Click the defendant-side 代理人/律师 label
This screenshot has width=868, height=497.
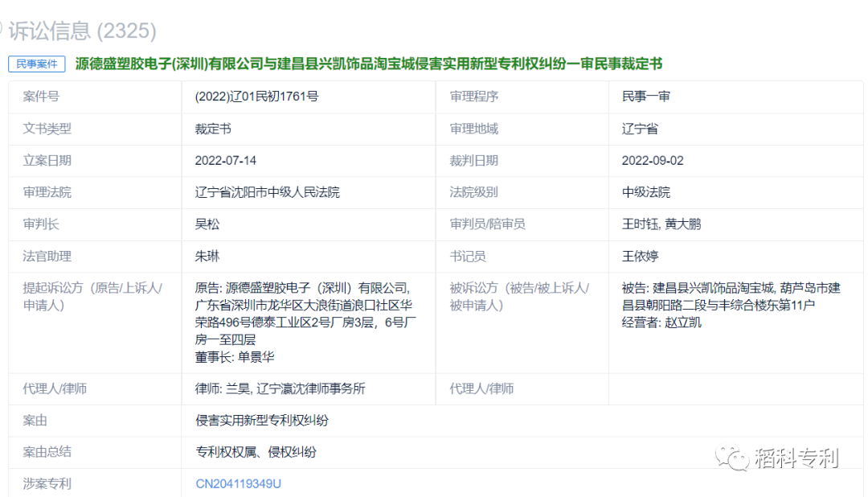tap(481, 389)
